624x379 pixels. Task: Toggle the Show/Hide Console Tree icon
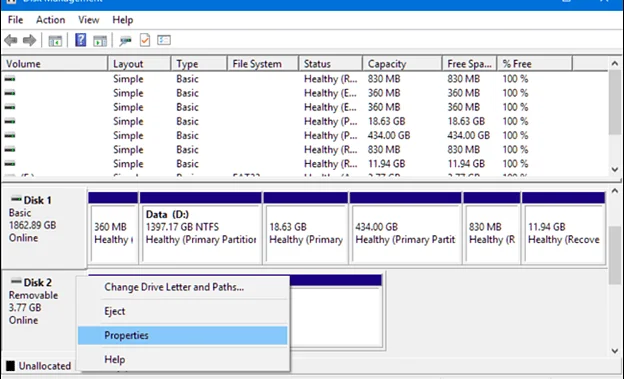[55, 41]
